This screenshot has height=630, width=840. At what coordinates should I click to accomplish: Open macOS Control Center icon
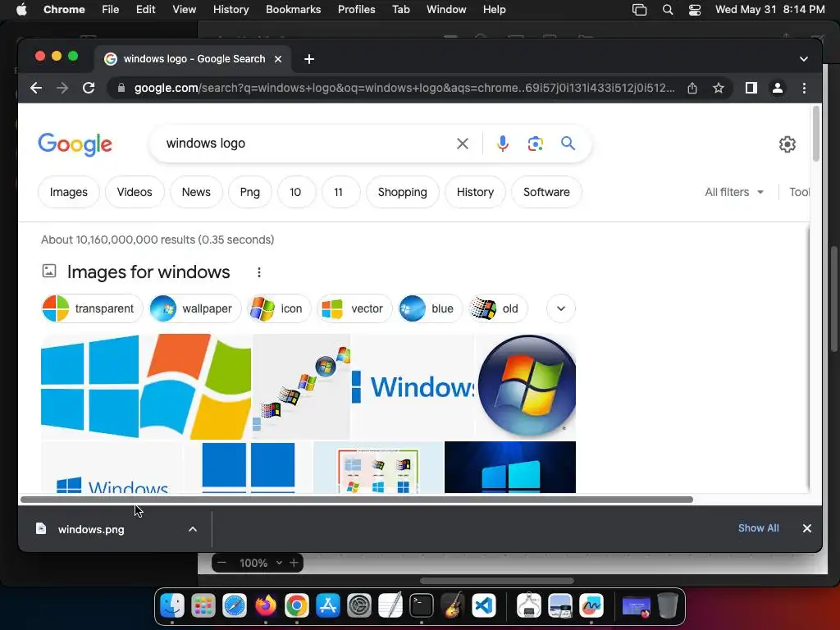coord(695,10)
